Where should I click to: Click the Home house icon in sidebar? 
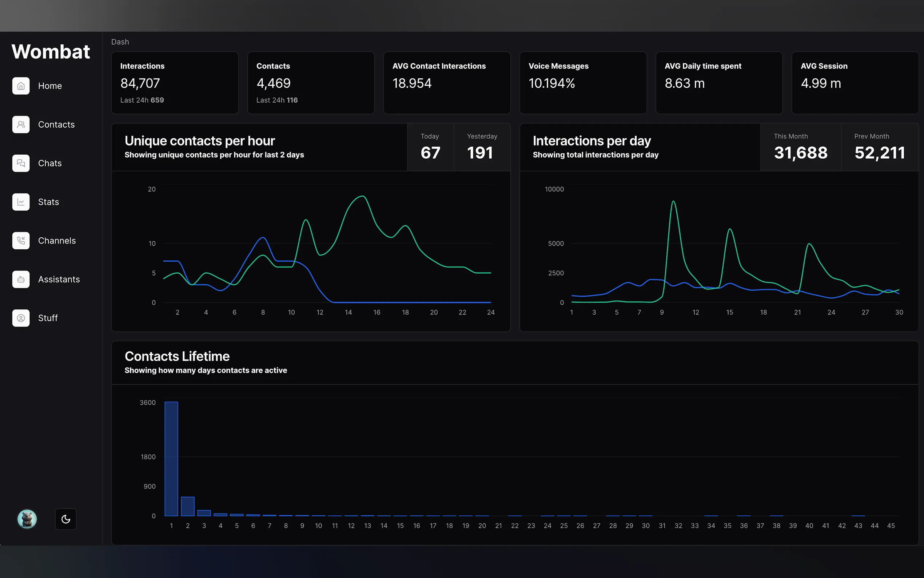[21, 86]
